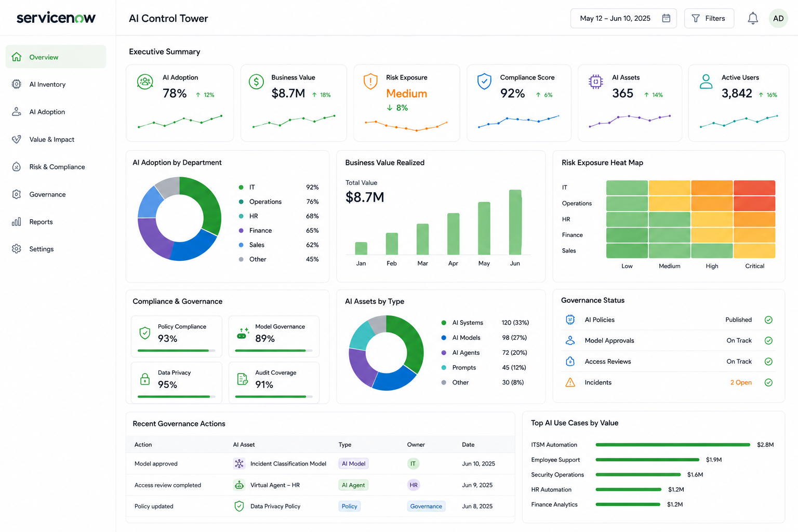The height and width of the screenshot is (532, 798).
Task: Click the Policy Compliance shield icon
Action: click(145, 332)
